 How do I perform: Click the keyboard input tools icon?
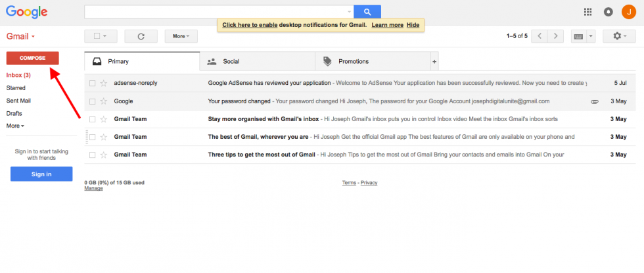579,36
